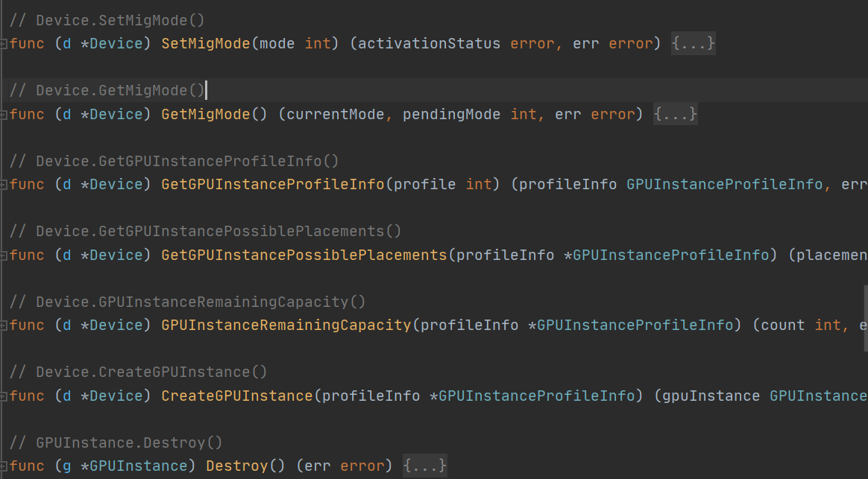Screen dimensions: 868x479
Task: Click the *GPUInstanceProfileInfo parameter type in CreateGPUInstance
Action: [x=532, y=396]
